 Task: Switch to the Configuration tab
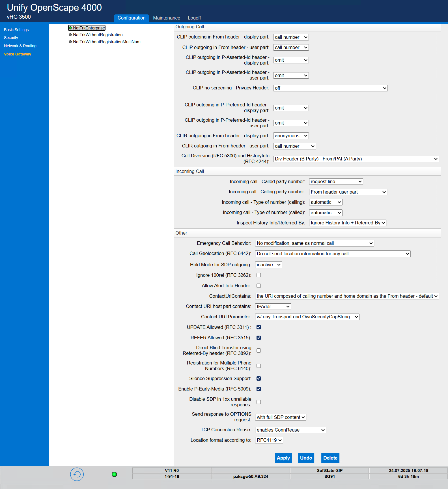point(132,18)
